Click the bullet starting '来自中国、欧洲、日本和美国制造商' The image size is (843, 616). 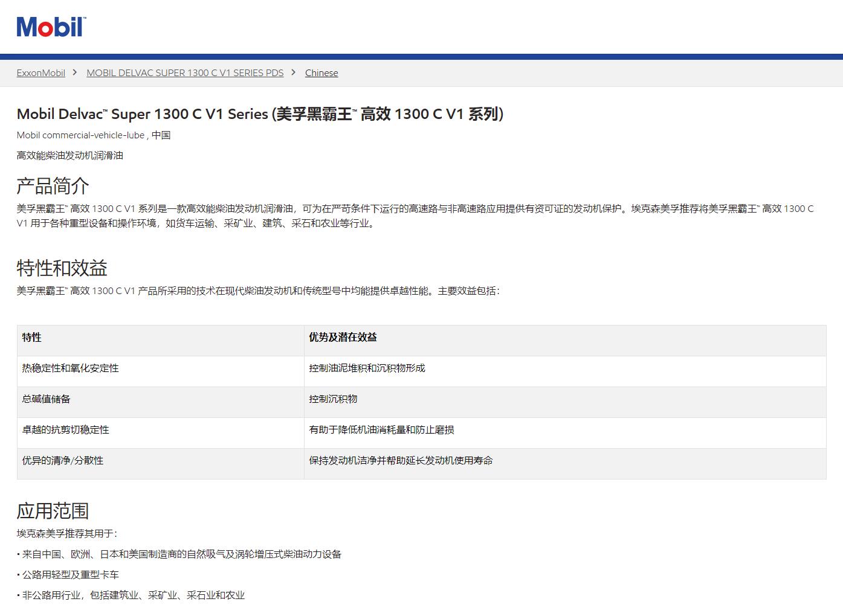coord(179,554)
